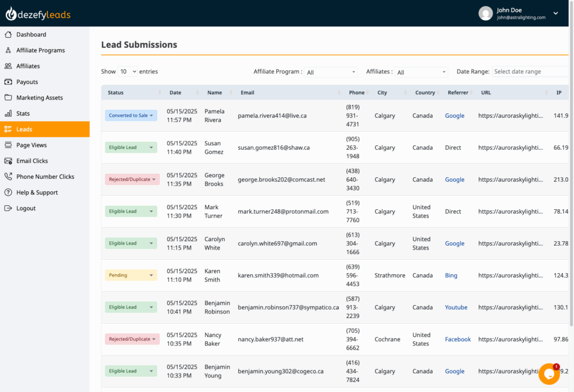Open the Show entries dropdown
The height and width of the screenshot is (392, 574).
pyautogui.click(x=128, y=71)
